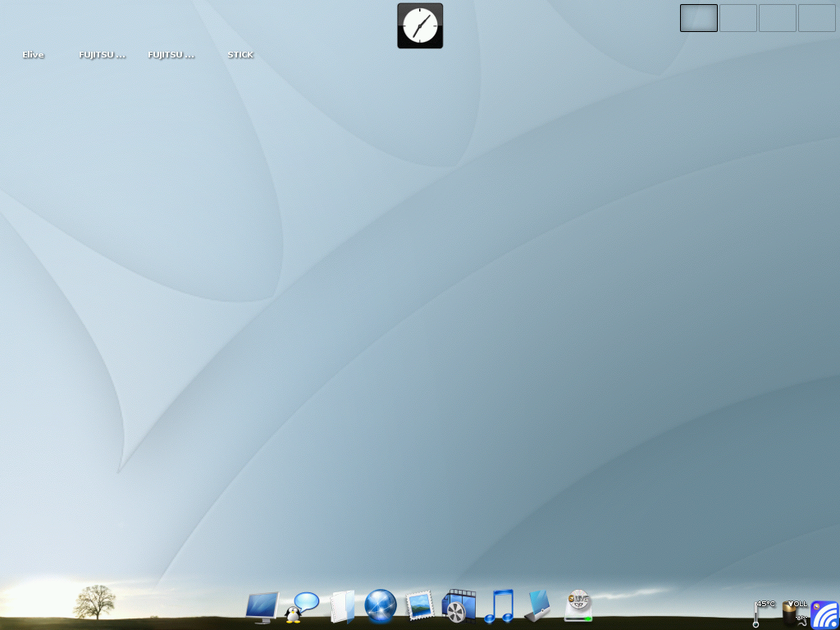Open the penguin chat messenger
This screenshot has width=840, height=630.
click(303, 607)
